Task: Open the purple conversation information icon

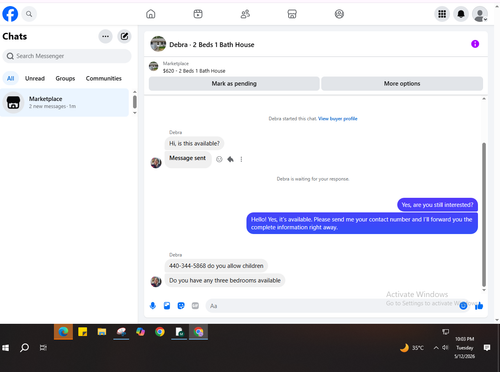Action: point(475,44)
